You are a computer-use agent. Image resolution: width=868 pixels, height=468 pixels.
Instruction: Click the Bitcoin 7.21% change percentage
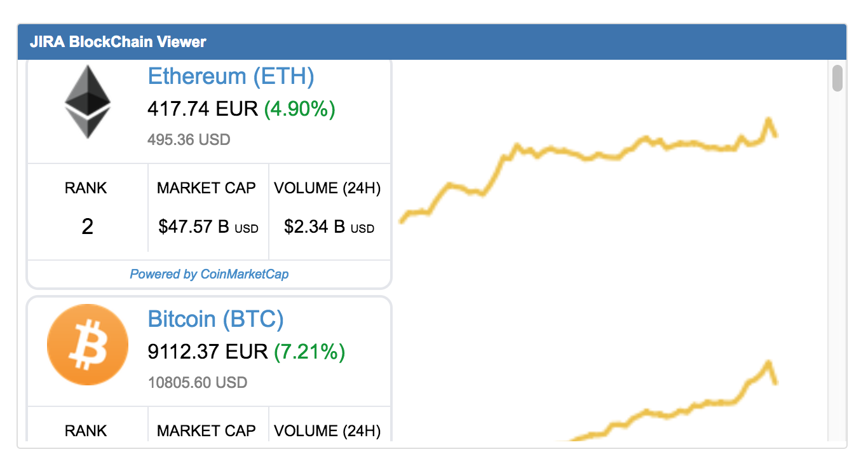coord(309,351)
